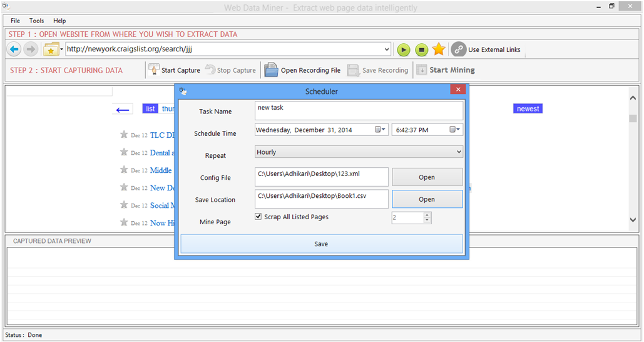Open the File menu
Image resolution: width=644 pixels, height=342 pixels.
16,21
